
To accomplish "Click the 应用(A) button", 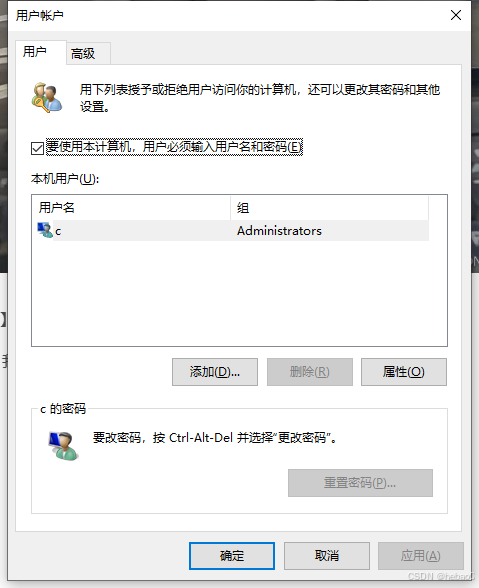I will tap(421, 556).
